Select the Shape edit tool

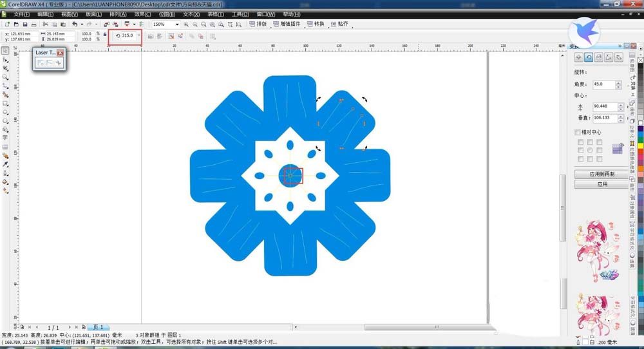5,60
